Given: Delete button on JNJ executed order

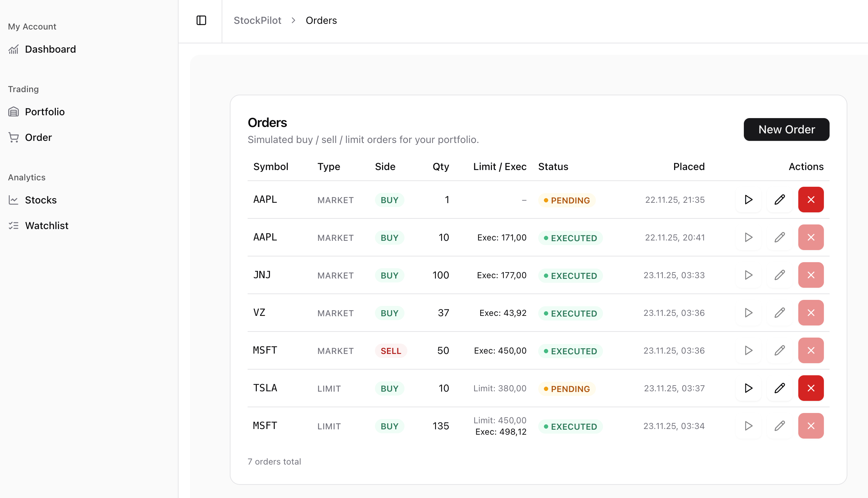Looking at the screenshot, I should 811,275.
